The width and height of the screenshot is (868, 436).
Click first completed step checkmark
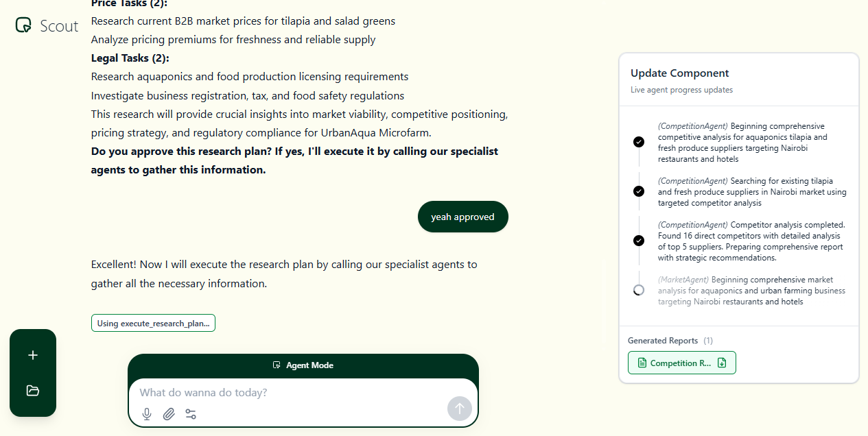pos(639,142)
